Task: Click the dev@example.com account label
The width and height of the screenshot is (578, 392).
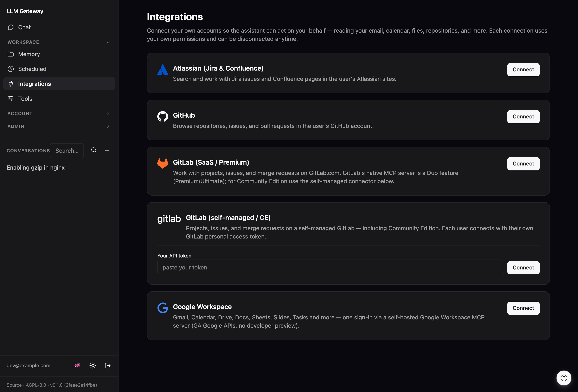Action: [28, 366]
